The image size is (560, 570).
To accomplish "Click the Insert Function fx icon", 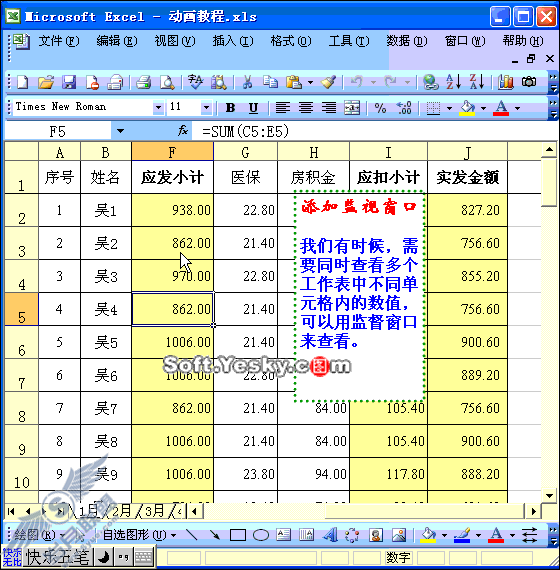I will pyautogui.click(x=183, y=131).
